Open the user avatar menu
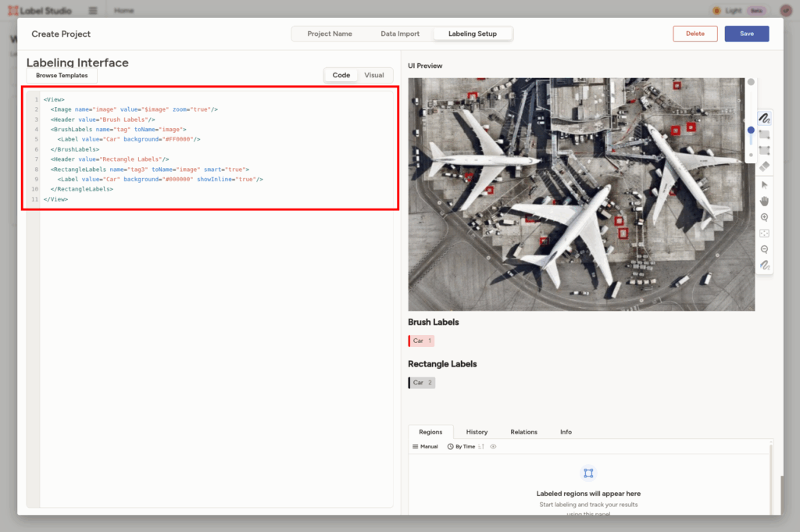800x532 pixels. point(786,10)
